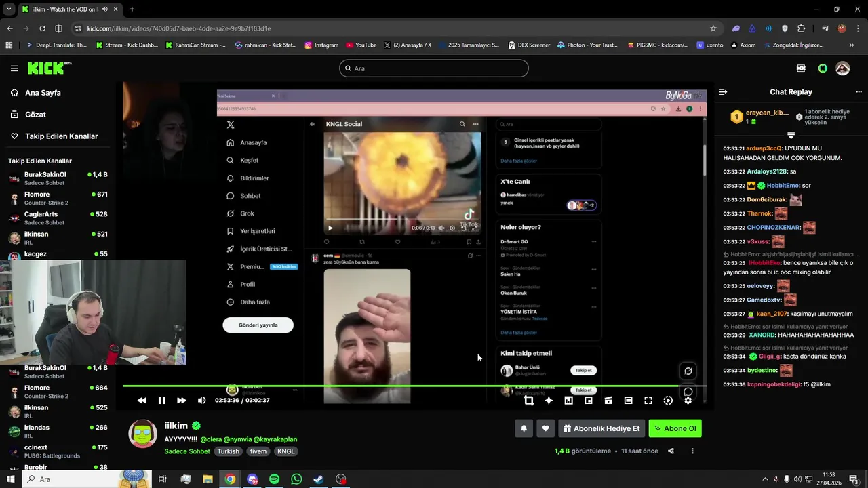Open kacgez channel in sidebar

point(58,255)
